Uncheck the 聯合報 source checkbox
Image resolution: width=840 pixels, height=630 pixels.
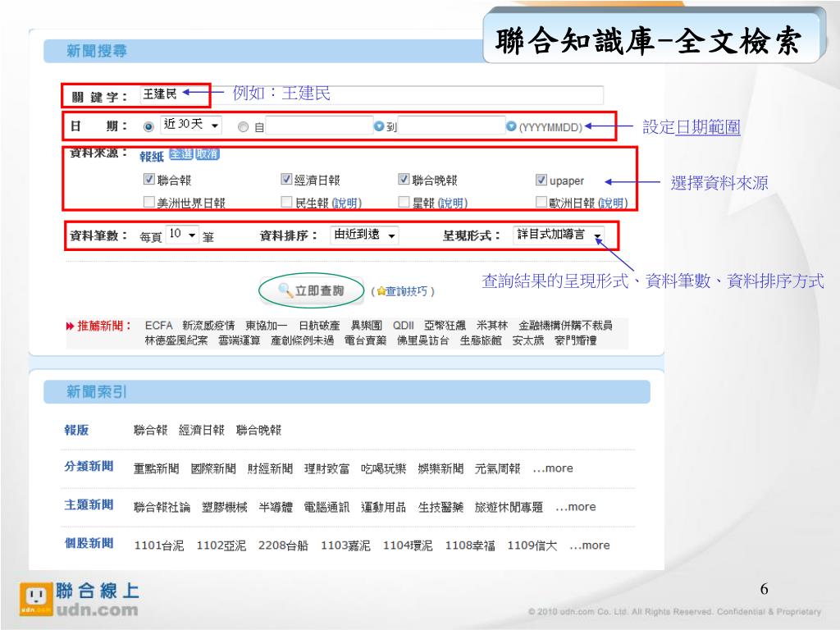point(149,179)
